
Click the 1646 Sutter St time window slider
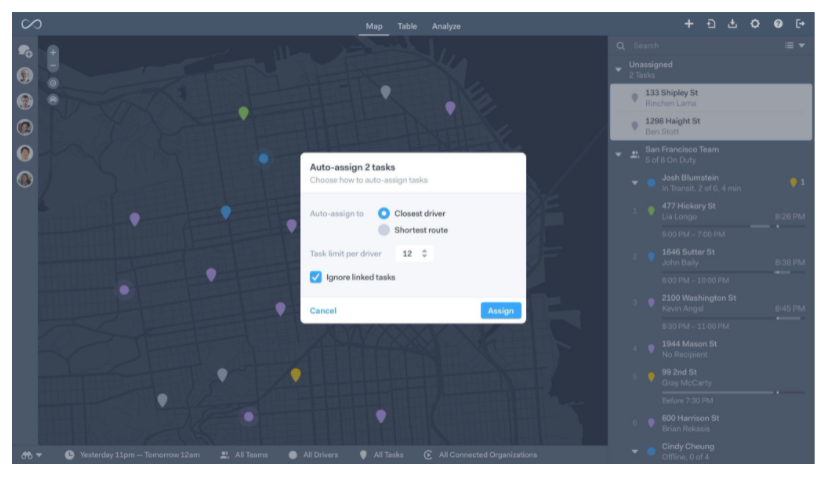tap(733, 273)
